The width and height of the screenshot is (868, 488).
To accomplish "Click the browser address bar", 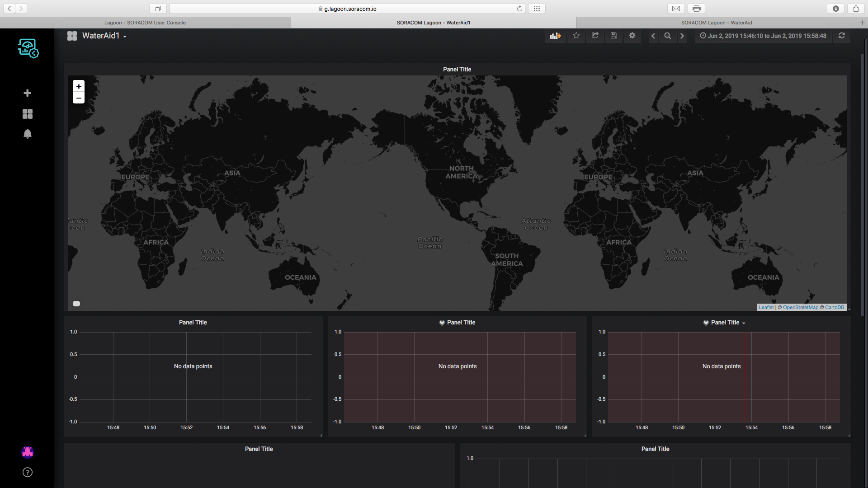I will point(347,9).
